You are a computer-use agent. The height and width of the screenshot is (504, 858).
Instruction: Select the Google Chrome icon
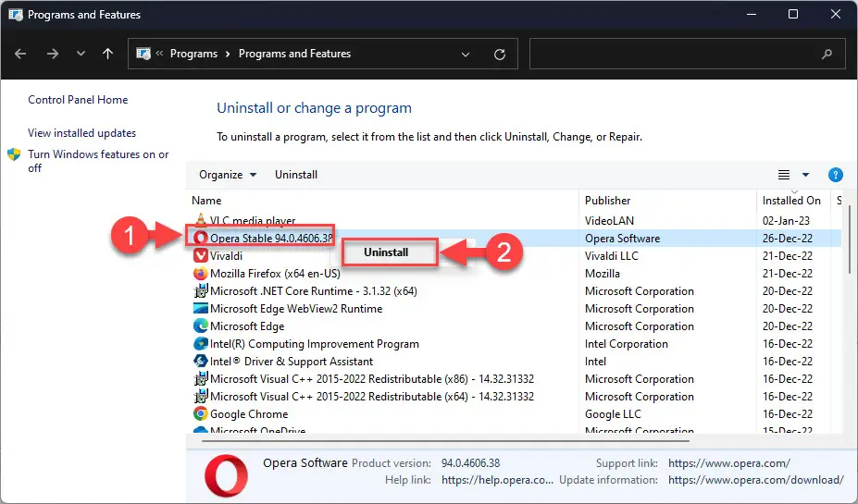201,413
